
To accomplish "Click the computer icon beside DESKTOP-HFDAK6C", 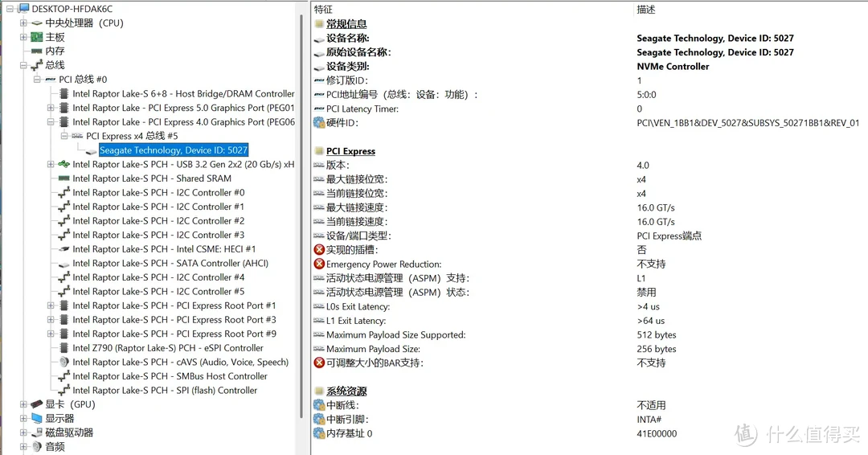I will [24, 8].
